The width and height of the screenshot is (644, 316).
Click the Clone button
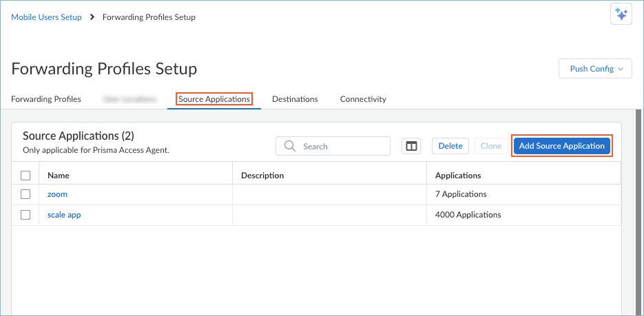point(491,146)
